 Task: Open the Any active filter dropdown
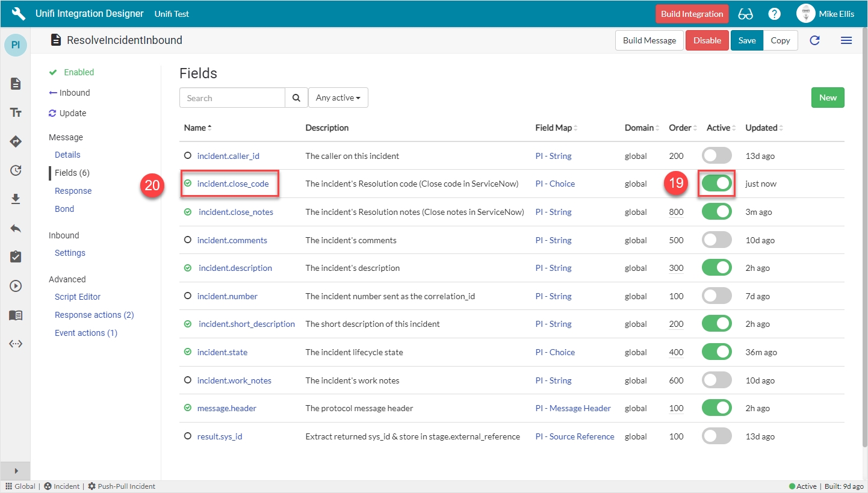point(338,98)
